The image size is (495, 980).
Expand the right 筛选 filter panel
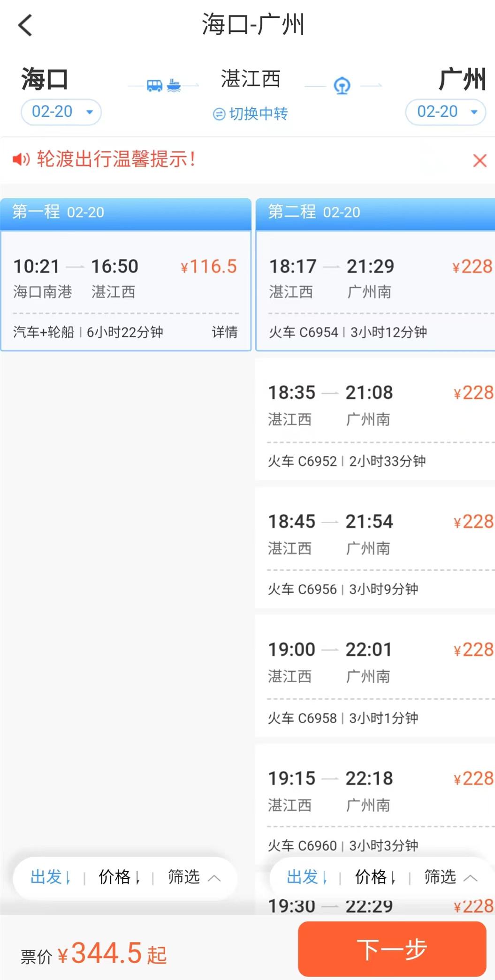[450, 877]
